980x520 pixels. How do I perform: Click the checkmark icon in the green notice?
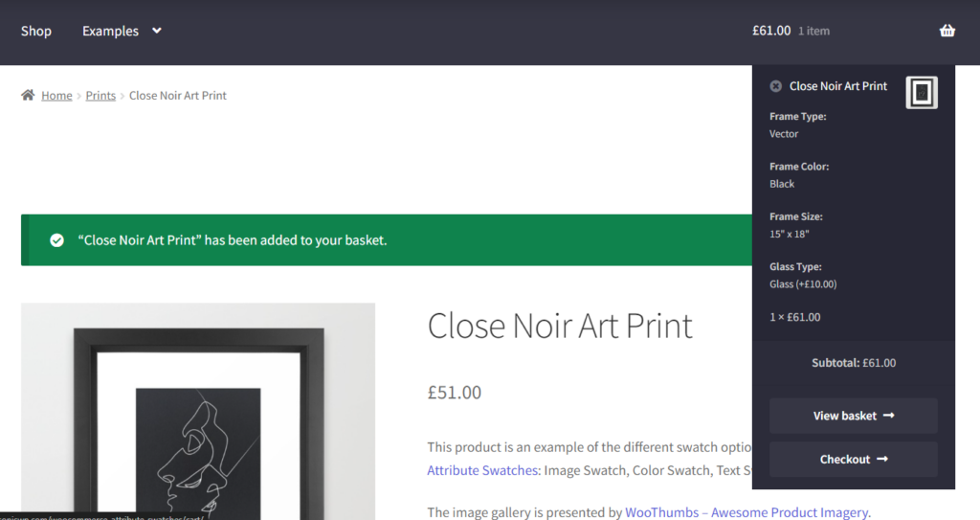pos(56,240)
